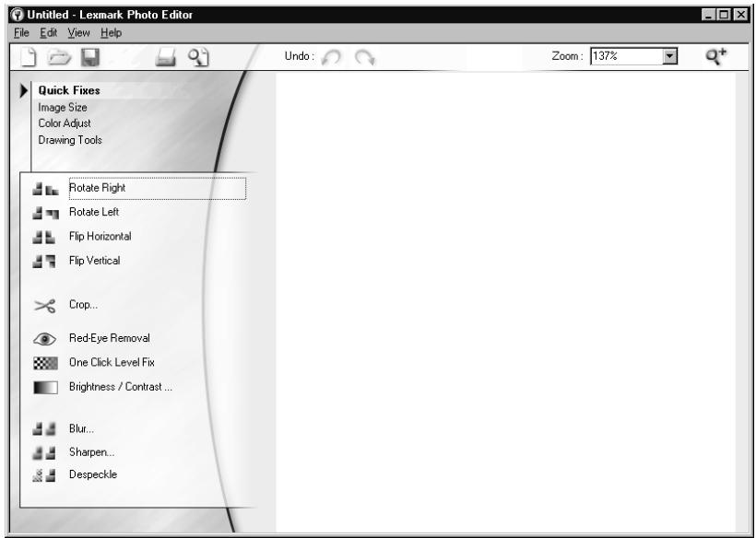
Task: Click the Crop scissors icon
Action: click(45, 305)
